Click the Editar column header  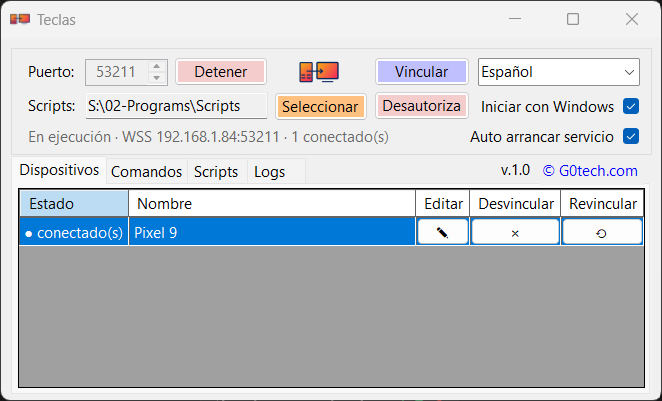point(443,203)
